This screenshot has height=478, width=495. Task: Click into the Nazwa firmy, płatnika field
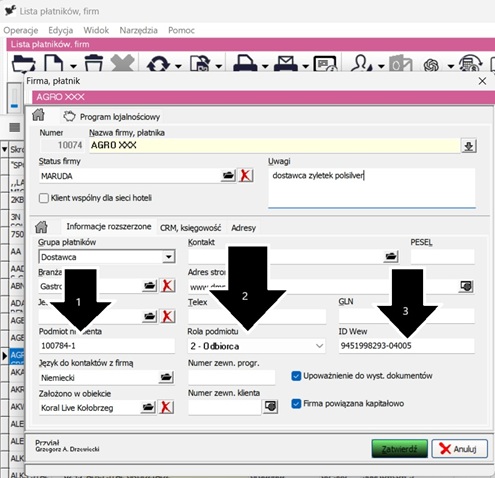(x=275, y=146)
